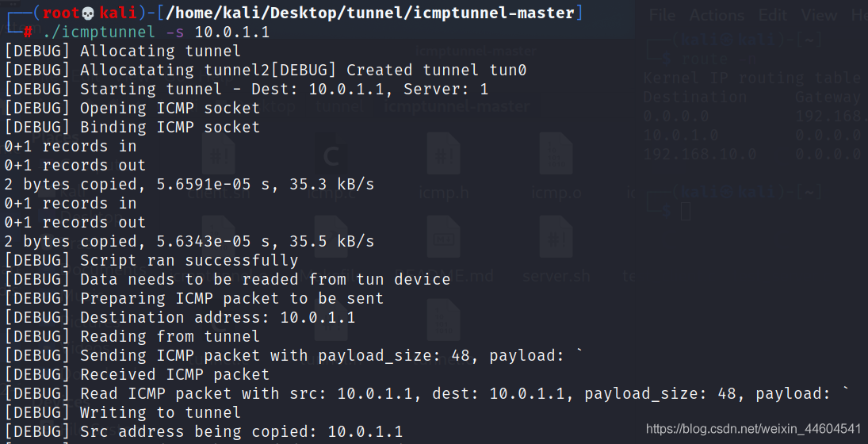Open the Edit menu
The image size is (868, 444).
tap(773, 15)
